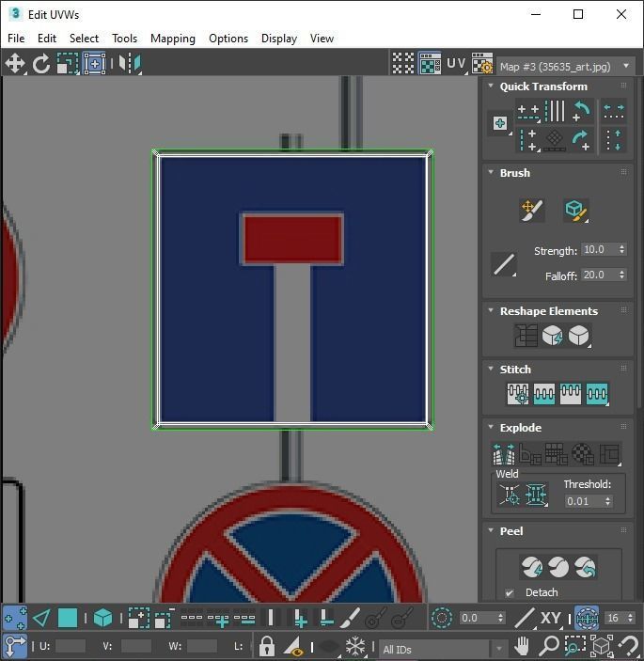Adjust the Brush Falloff spinner arrows
This screenshot has height=661, width=644.
(x=621, y=275)
